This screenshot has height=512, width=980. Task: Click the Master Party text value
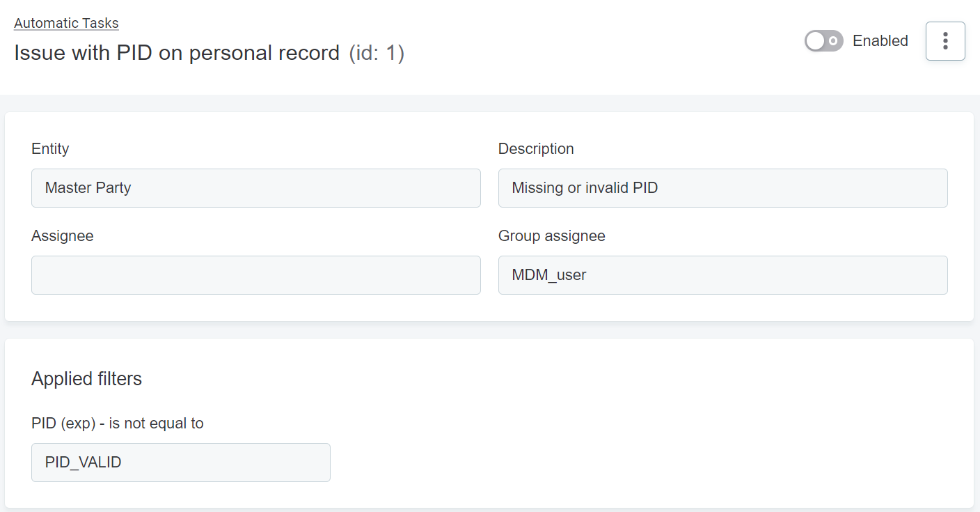(x=88, y=188)
